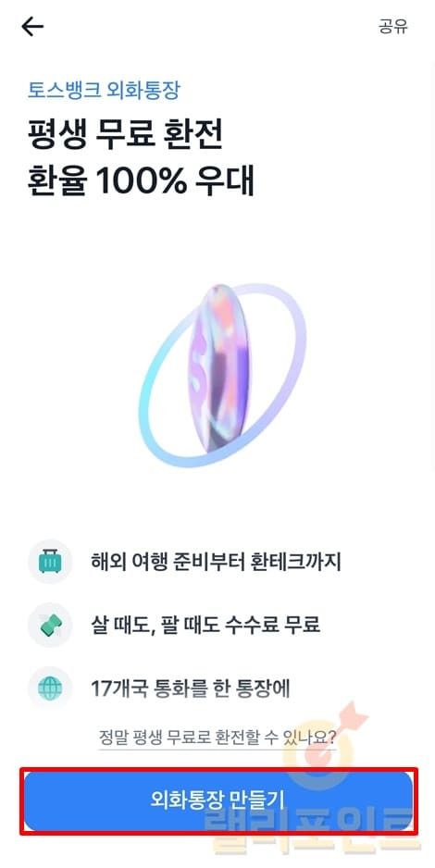435x868 pixels.
Task: Tap the back arrow icon
Action: [x=32, y=26]
